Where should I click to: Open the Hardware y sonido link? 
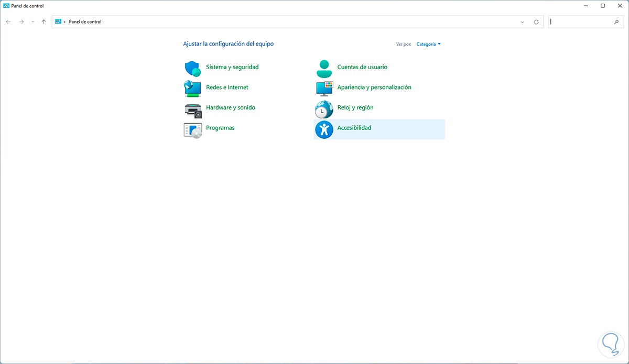click(231, 107)
